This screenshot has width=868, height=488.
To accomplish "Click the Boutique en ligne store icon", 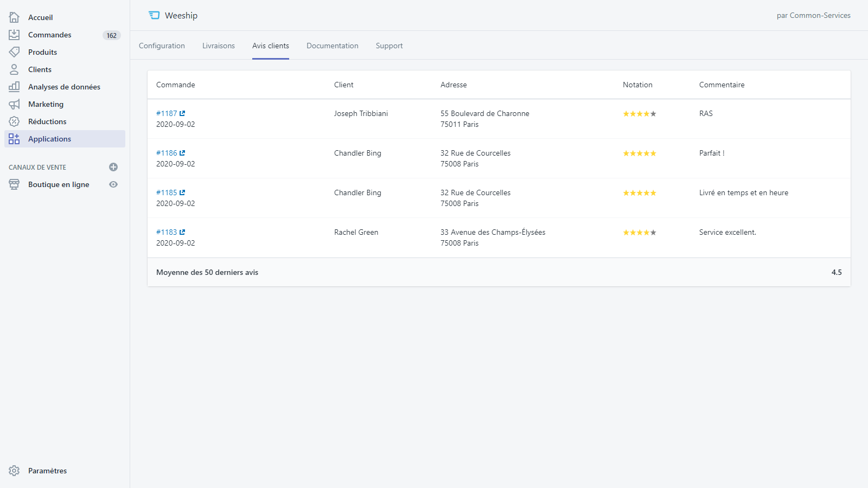I will (14, 184).
